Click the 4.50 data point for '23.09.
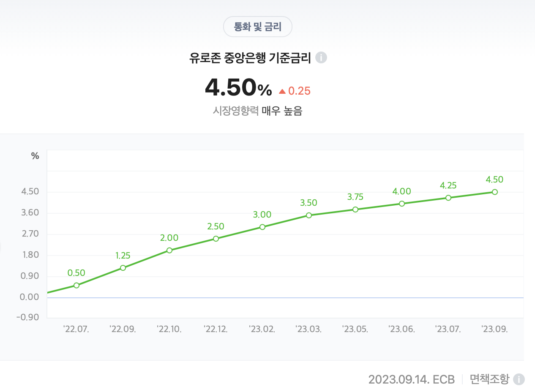535x392 pixels. [494, 192]
